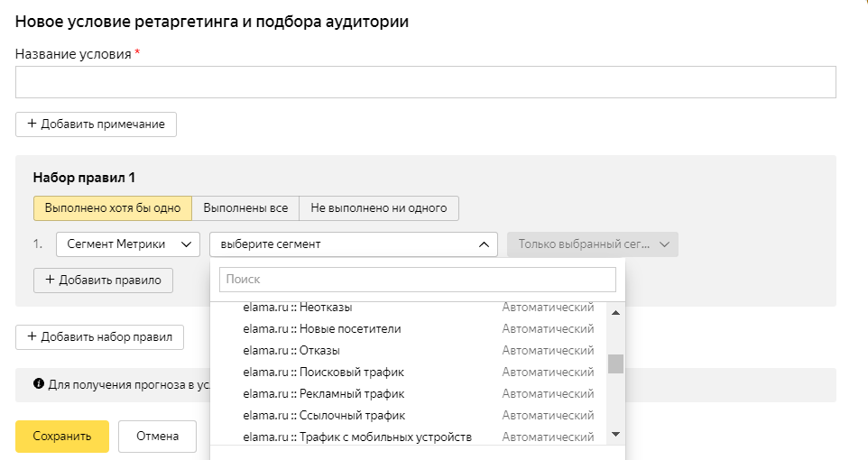Choose 'elama.ru :: Рекламный трафик' segment
The image size is (868, 460).
point(324,394)
